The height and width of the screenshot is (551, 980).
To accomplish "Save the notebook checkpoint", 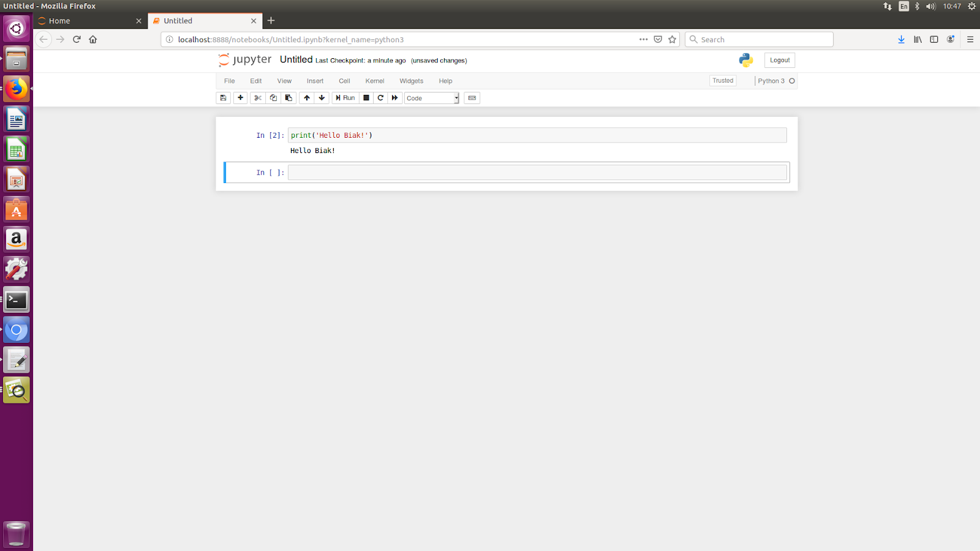I will click(223, 97).
